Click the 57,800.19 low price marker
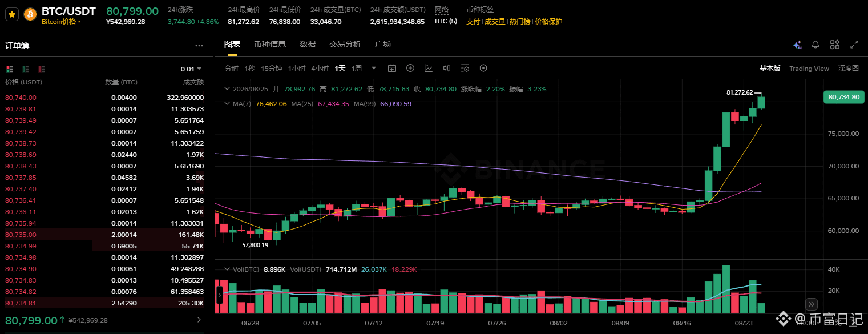The height and width of the screenshot is (334, 868). coord(255,244)
